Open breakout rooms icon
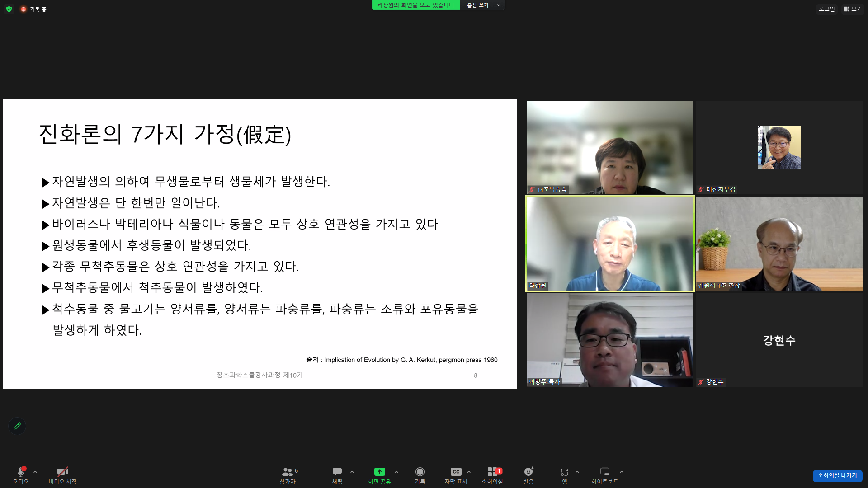This screenshot has width=868, height=488. pos(492,472)
